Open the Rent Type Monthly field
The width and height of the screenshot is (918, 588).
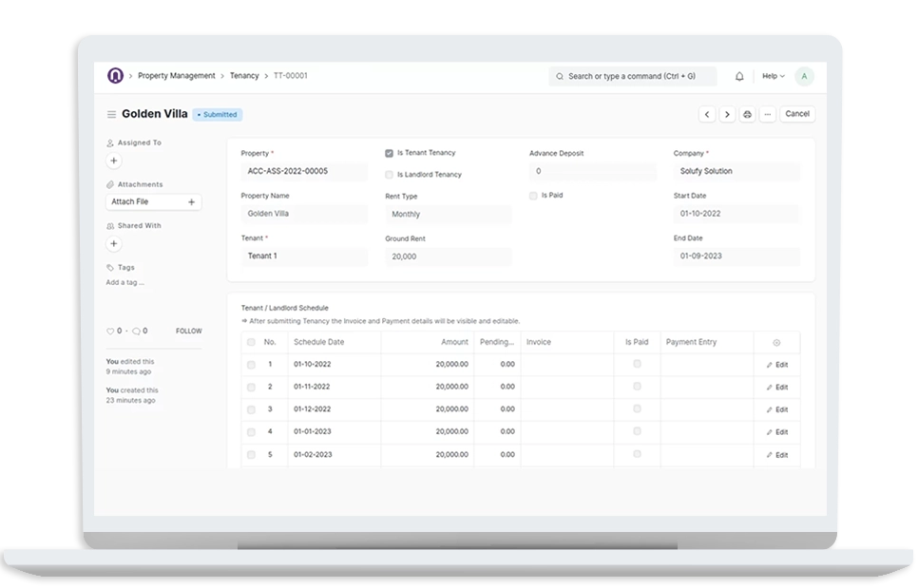(448, 215)
